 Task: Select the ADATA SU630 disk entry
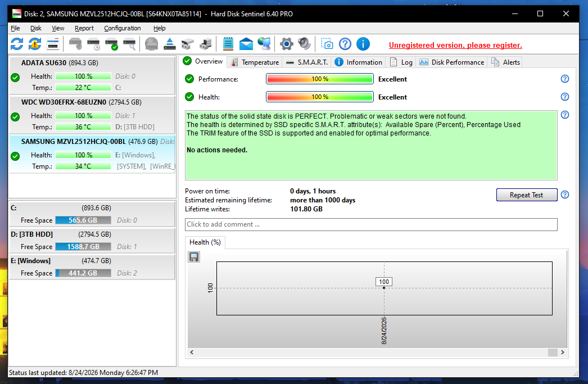pyautogui.click(x=92, y=75)
